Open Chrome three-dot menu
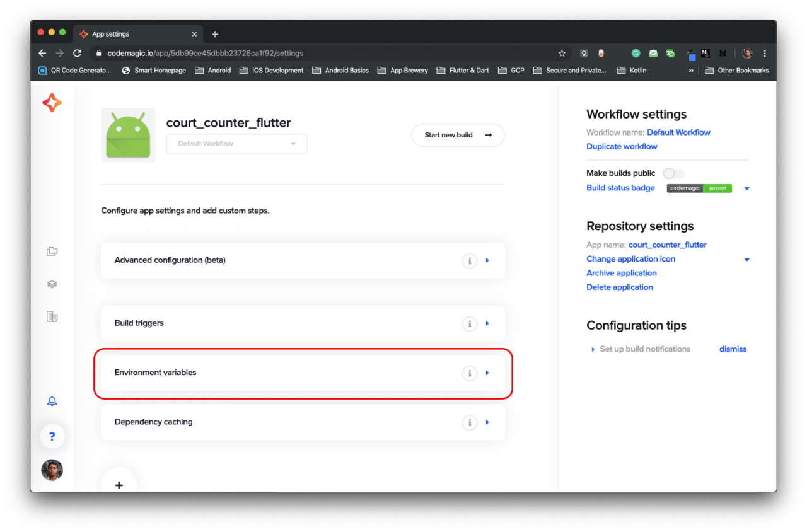This screenshot has height=532, width=807. (x=765, y=54)
